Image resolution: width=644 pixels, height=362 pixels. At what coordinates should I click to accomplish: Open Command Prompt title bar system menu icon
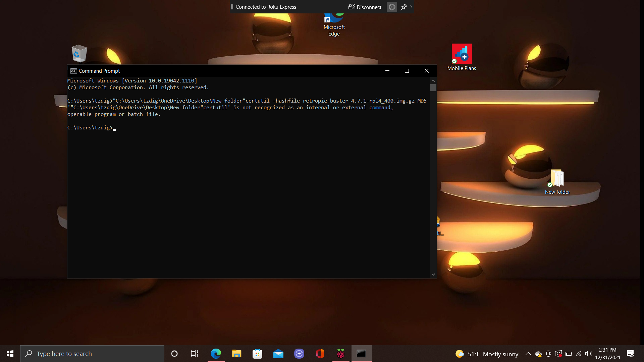tap(73, 71)
